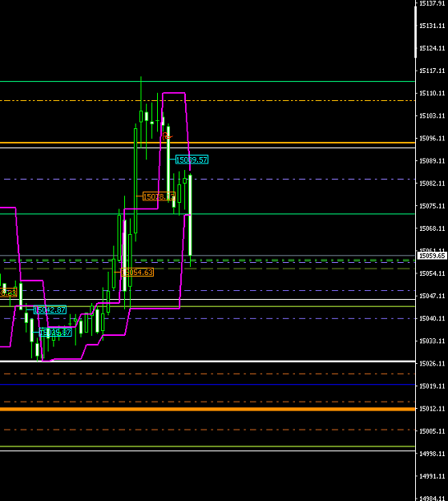Click the partially hidden orange label at left edge

pyautogui.click(x=8, y=293)
